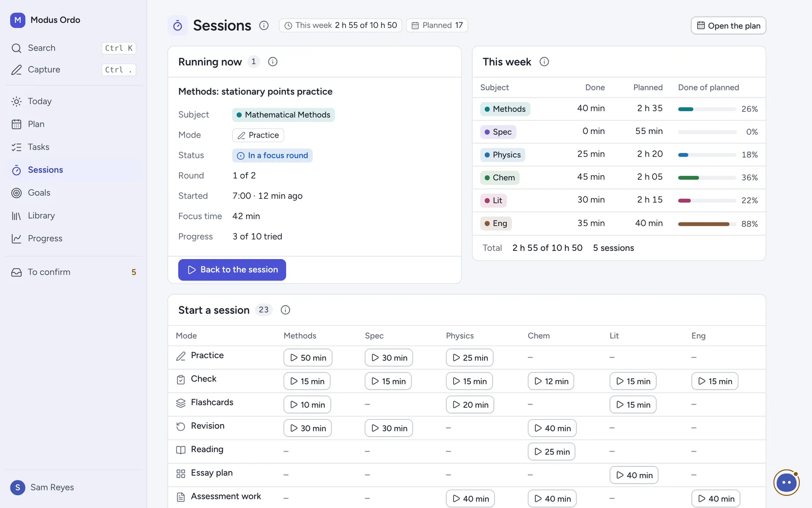The width and height of the screenshot is (812, 508).
Task: Click the Sessions stopwatch icon in the page header
Action: pos(178,25)
